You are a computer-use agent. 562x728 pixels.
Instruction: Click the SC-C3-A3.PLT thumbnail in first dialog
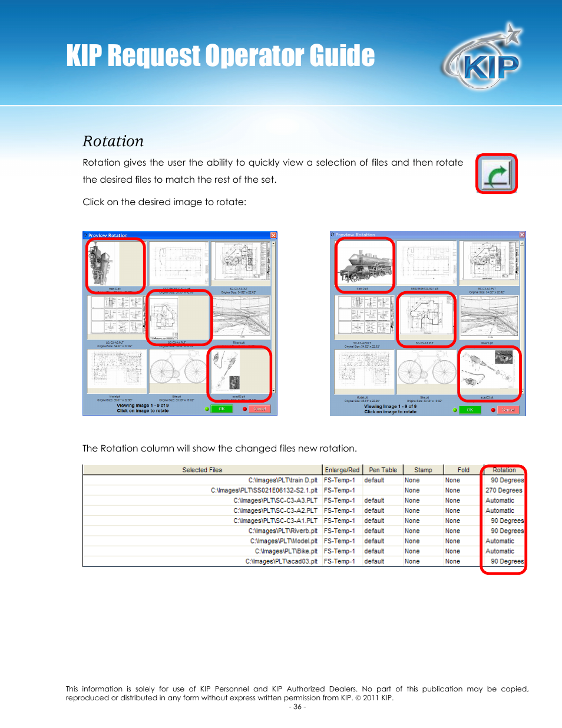pos(240,265)
